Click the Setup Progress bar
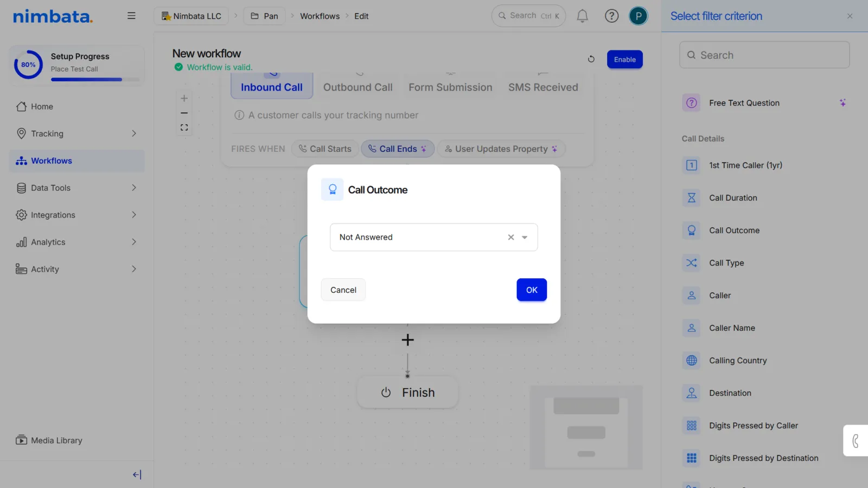Viewport: 868px width, 488px height. [95, 80]
